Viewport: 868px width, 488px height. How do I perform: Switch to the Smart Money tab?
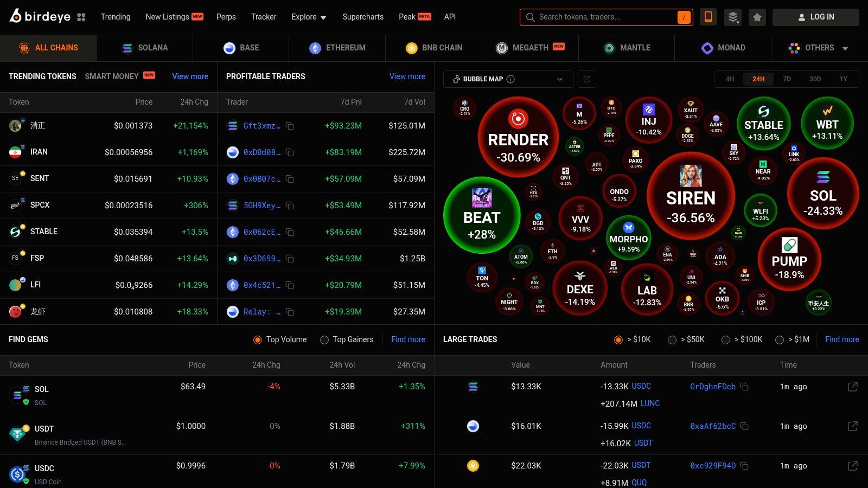click(120, 76)
